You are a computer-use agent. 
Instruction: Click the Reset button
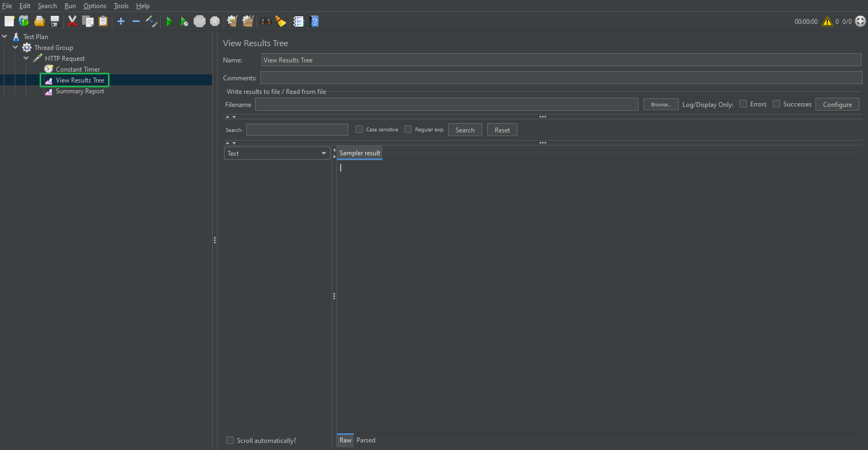tap(502, 130)
